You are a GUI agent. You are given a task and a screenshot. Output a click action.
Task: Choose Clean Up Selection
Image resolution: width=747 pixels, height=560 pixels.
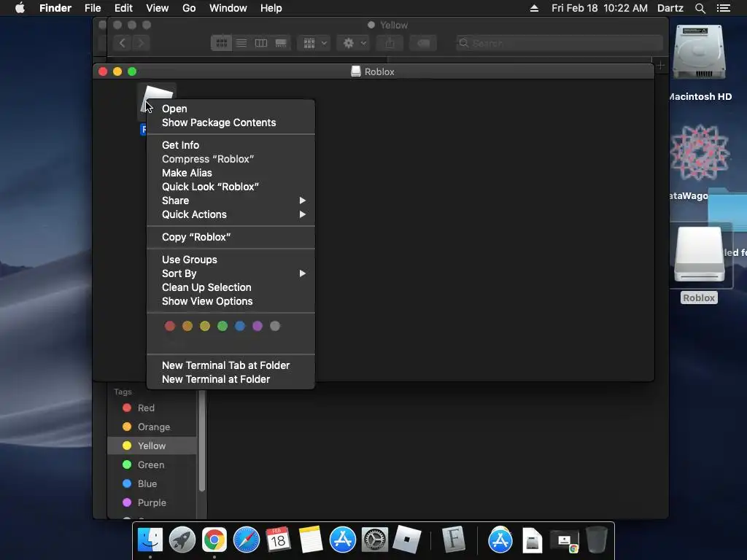coord(231,287)
